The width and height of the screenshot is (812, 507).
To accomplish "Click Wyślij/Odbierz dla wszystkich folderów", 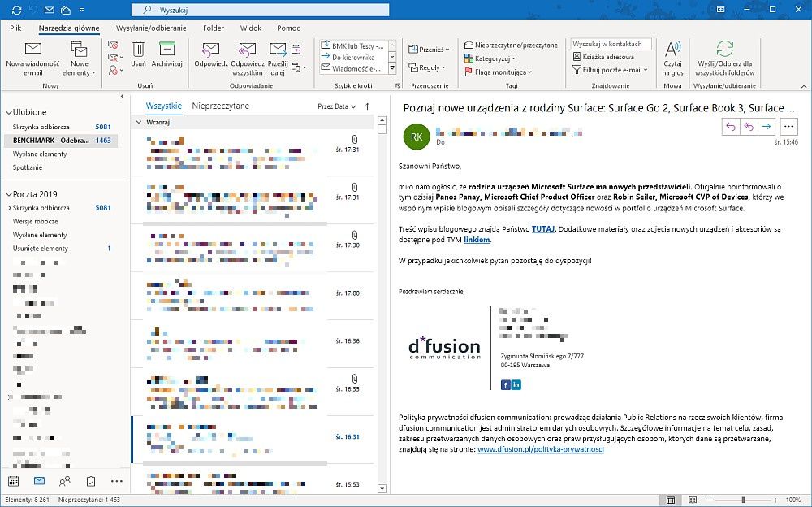I will pos(724,58).
